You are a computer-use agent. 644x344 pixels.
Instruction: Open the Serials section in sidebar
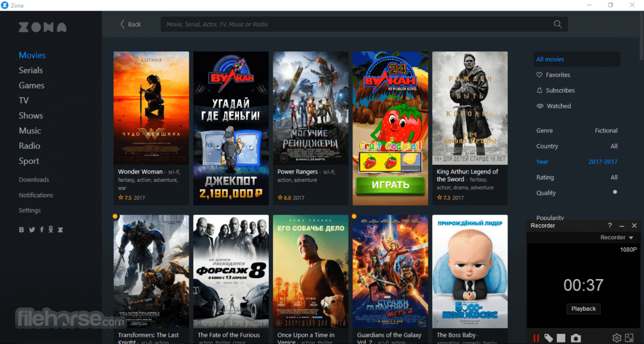point(31,71)
